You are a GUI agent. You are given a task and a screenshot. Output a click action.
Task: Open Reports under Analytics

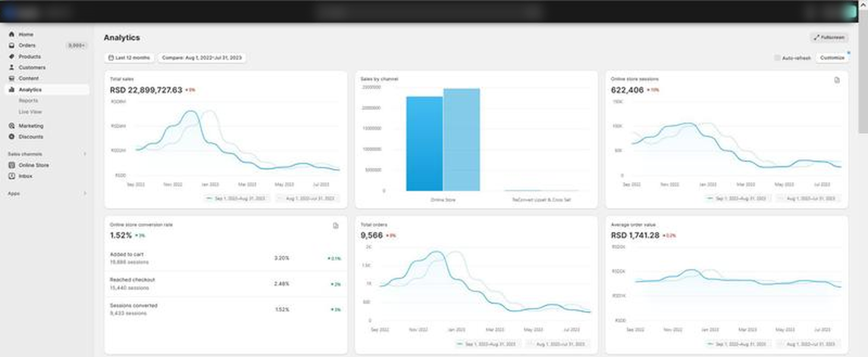(28, 101)
